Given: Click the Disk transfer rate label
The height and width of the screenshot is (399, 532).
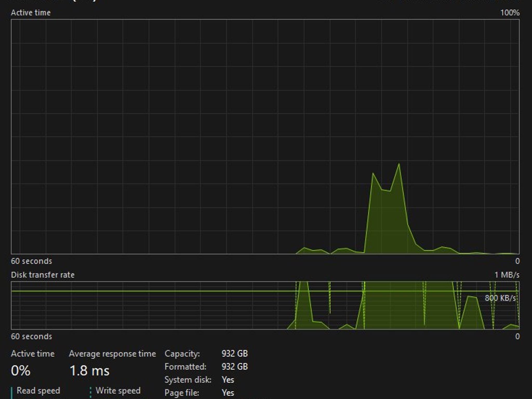Looking at the screenshot, I should point(43,275).
